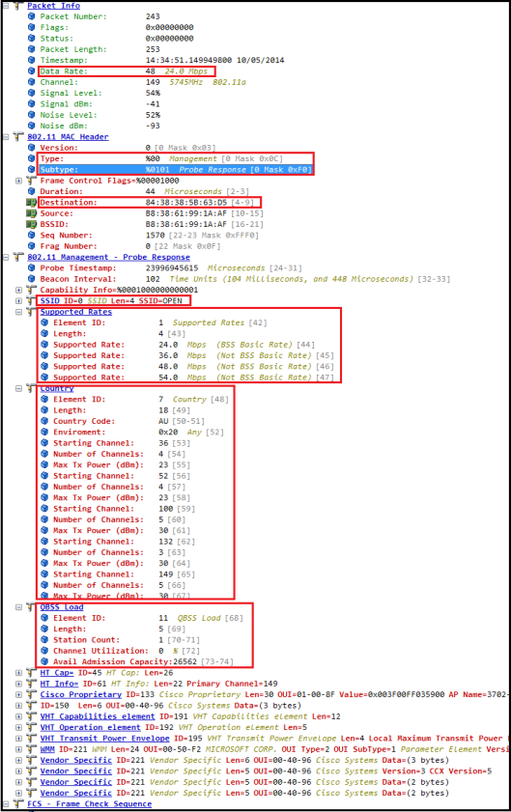This screenshot has width=511, height=812.
Task: Collapse the QBSS Load section
Action: click(x=18, y=607)
